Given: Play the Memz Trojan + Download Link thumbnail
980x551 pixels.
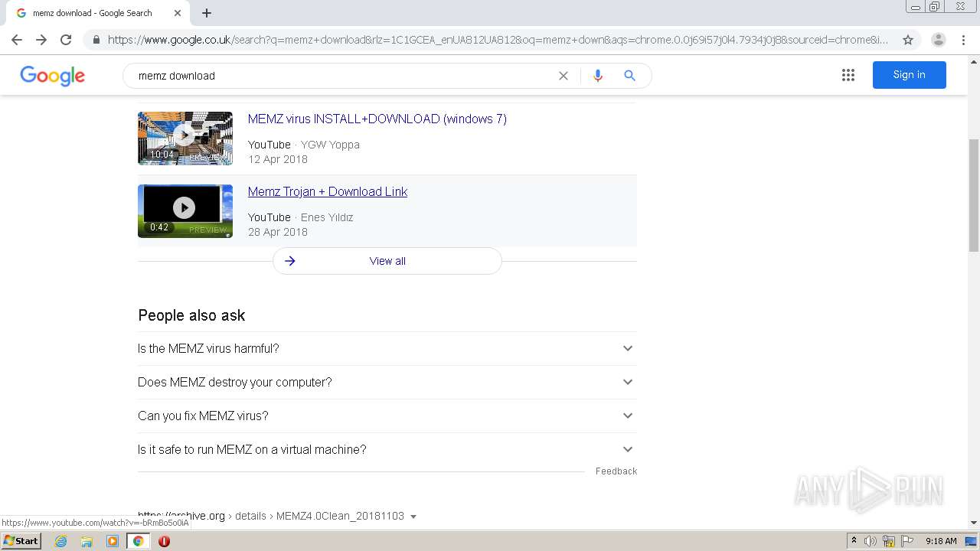Looking at the screenshot, I should click(x=185, y=211).
